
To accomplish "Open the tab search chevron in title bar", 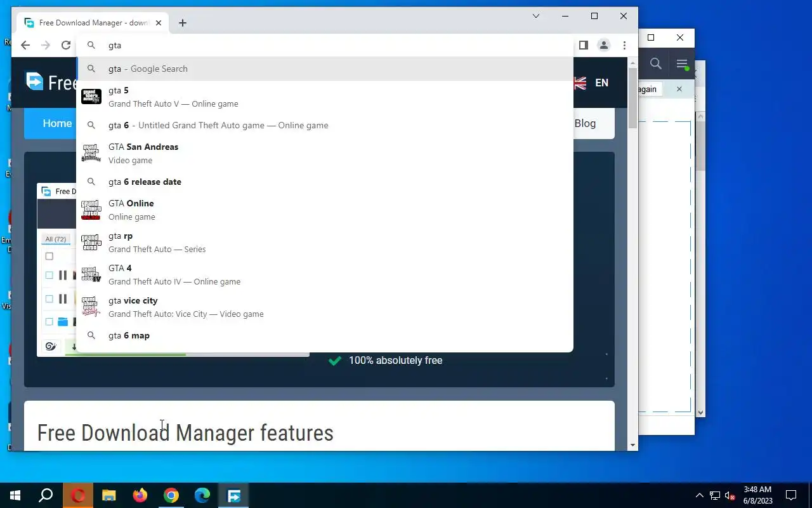I will click(x=536, y=16).
